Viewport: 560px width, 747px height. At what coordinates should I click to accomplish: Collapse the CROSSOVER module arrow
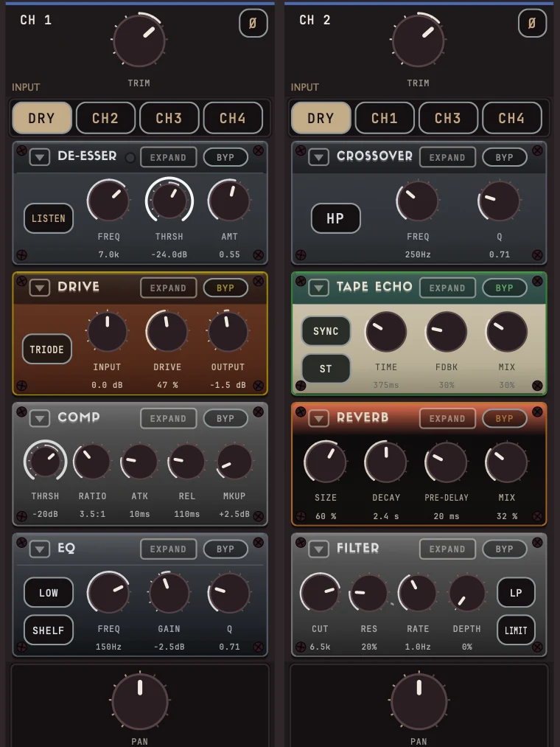(x=318, y=157)
